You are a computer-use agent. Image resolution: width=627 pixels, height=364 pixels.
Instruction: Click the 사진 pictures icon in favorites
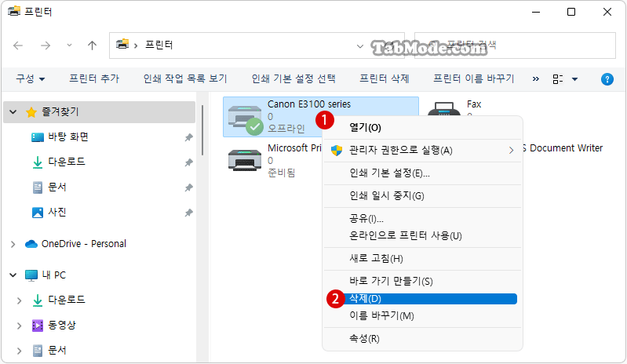tap(38, 213)
